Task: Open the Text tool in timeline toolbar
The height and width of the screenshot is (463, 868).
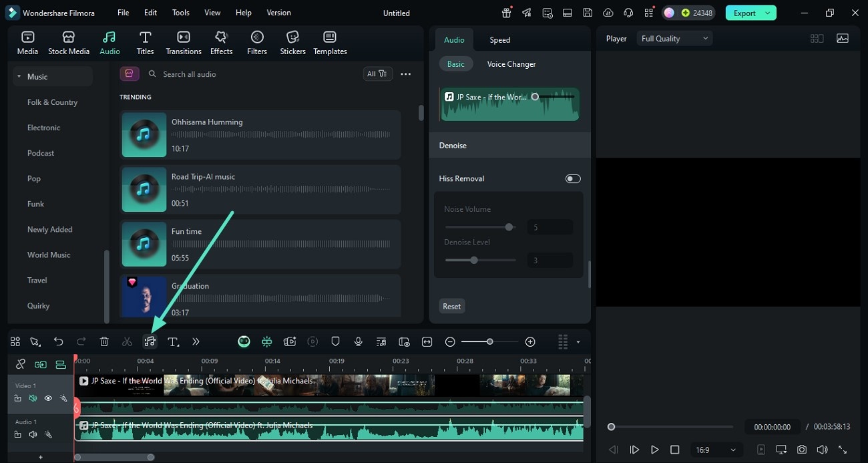Action: (173, 341)
